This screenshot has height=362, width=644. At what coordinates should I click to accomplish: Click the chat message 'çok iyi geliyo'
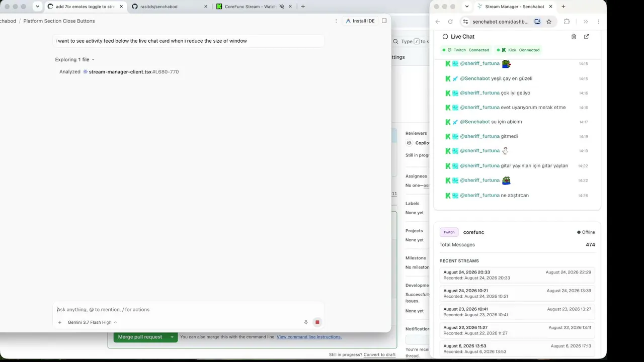pyautogui.click(x=516, y=93)
